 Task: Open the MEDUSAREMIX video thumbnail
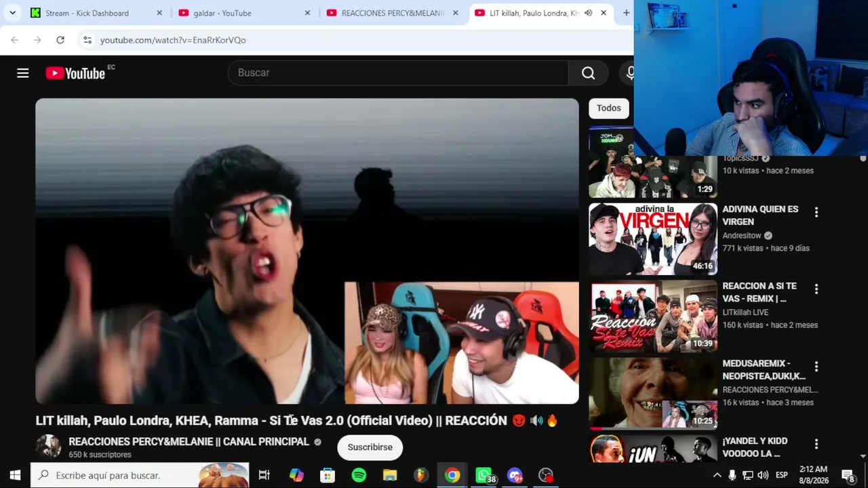coord(652,394)
